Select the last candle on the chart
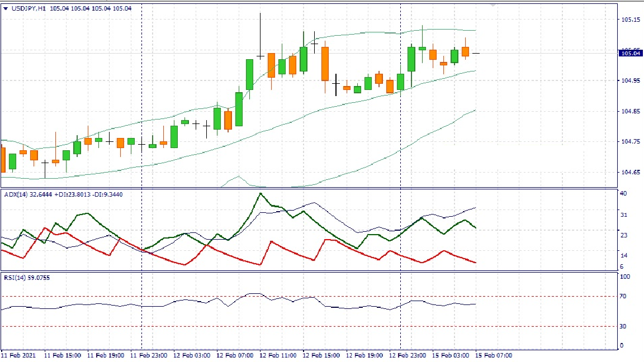Image resolution: width=644 pixels, height=362 pixels. [x=476, y=53]
